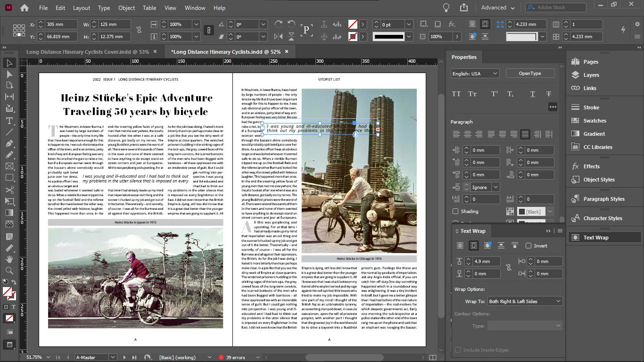The width and height of the screenshot is (644, 362).
Task: Open the Layout menu
Action: pos(82,8)
